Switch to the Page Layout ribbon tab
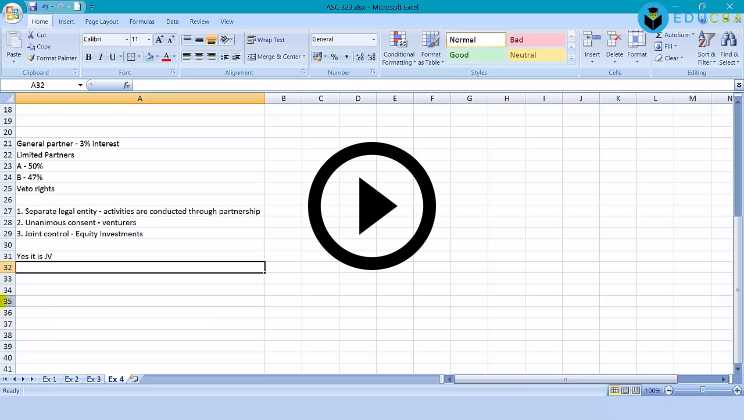This screenshot has height=420, width=744. tap(101, 21)
